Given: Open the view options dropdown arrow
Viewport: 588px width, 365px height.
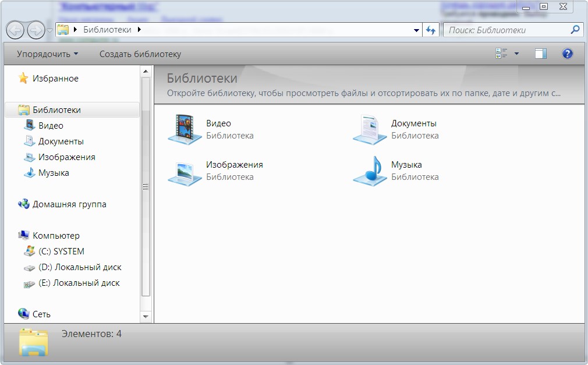Looking at the screenshot, I should (516, 54).
